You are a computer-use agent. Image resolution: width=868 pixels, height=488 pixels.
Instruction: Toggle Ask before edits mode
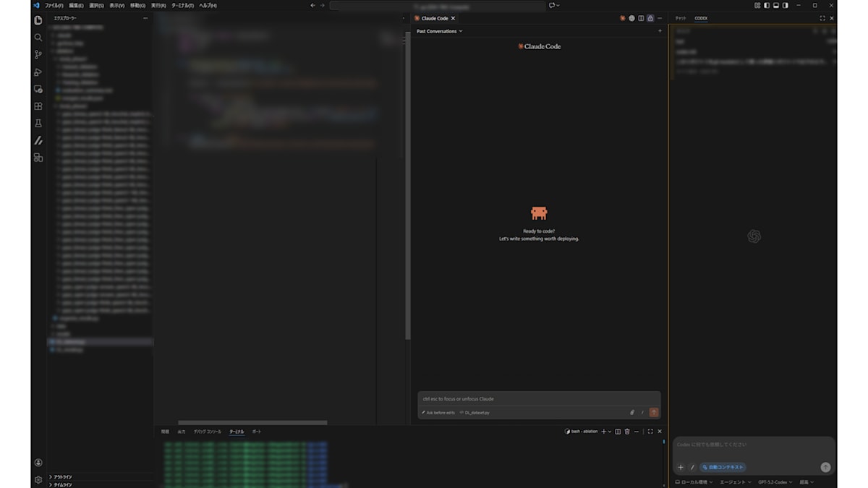click(x=438, y=413)
